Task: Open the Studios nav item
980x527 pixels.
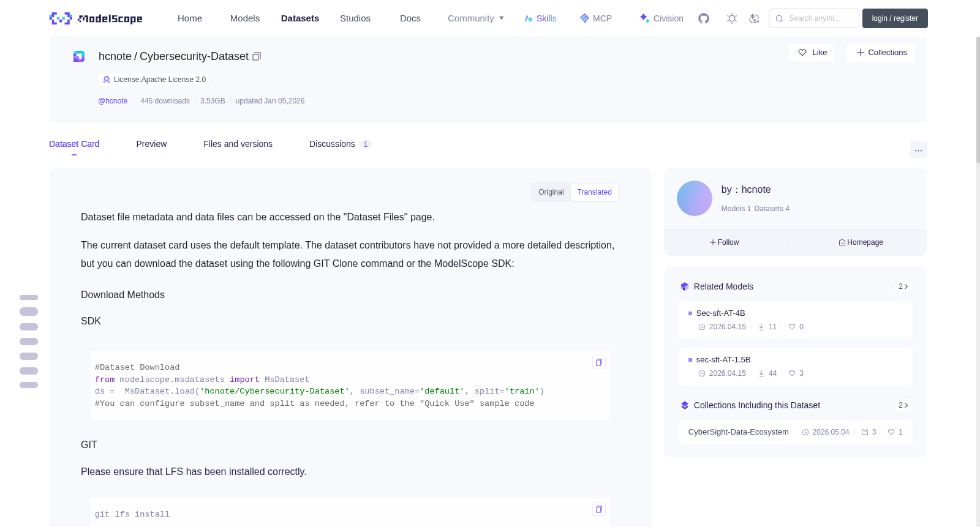Action: (355, 18)
